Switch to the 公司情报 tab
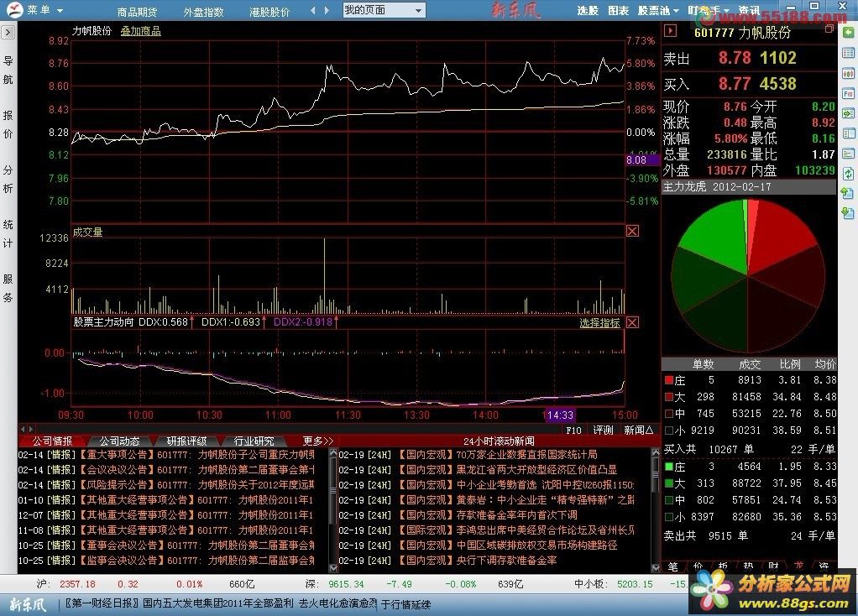 pyautogui.click(x=52, y=441)
